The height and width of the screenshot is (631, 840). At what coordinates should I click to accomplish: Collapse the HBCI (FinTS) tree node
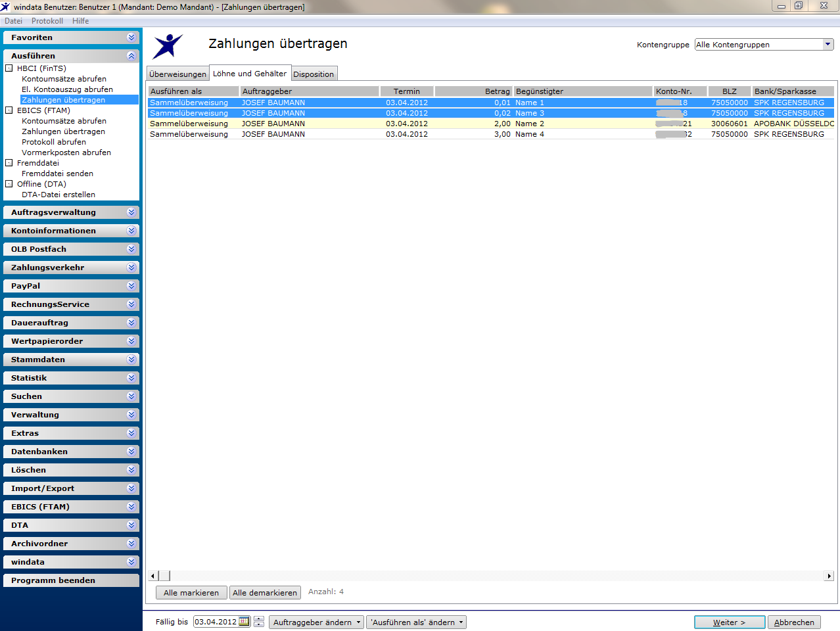pos(9,68)
